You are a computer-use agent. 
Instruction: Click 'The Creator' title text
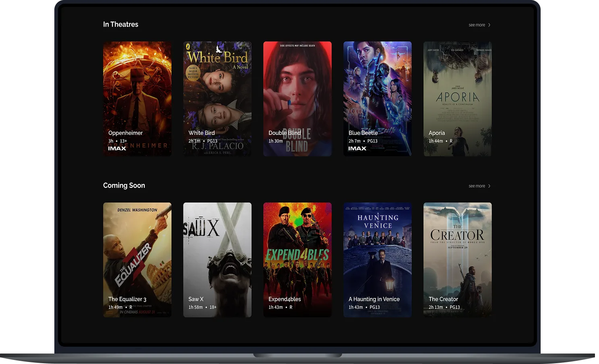click(443, 299)
